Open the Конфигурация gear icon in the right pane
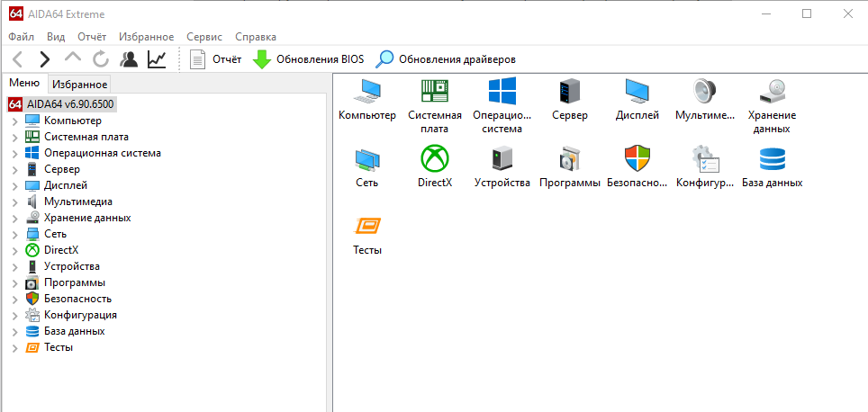 tap(705, 158)
